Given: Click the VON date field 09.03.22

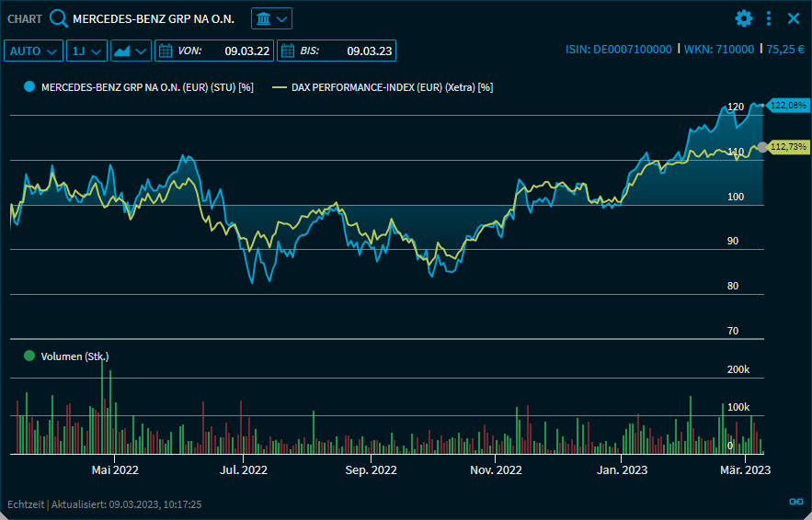Looking at the screenshot, I should click(x=246, y=51).
